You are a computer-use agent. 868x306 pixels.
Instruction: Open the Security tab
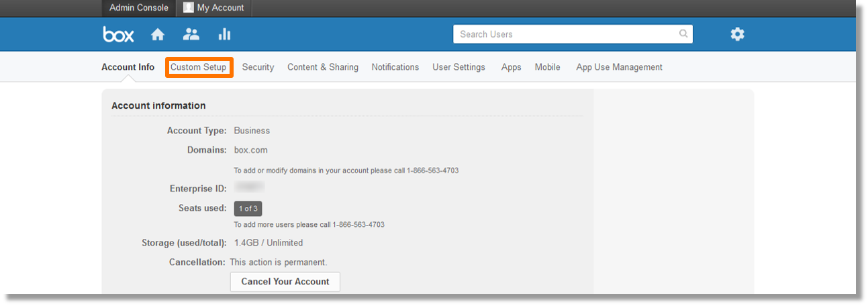click(x=258, y=67)
